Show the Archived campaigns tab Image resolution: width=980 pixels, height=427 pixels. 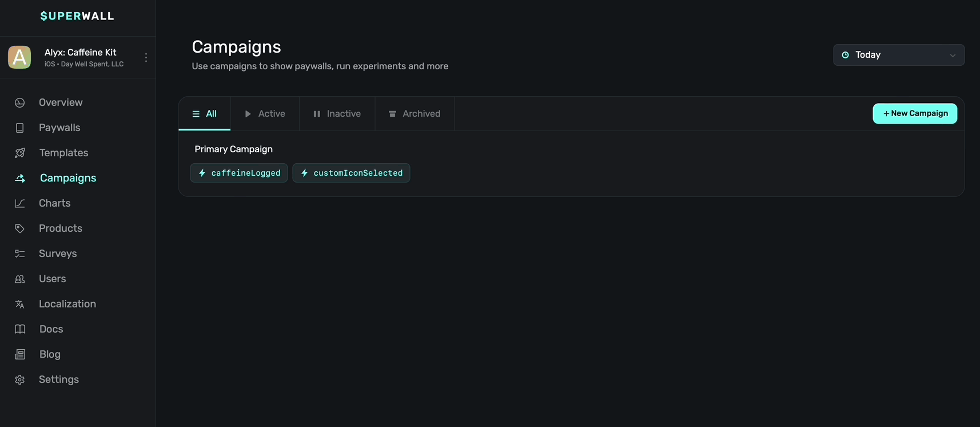pyautogui.click(x=415, y=114)
